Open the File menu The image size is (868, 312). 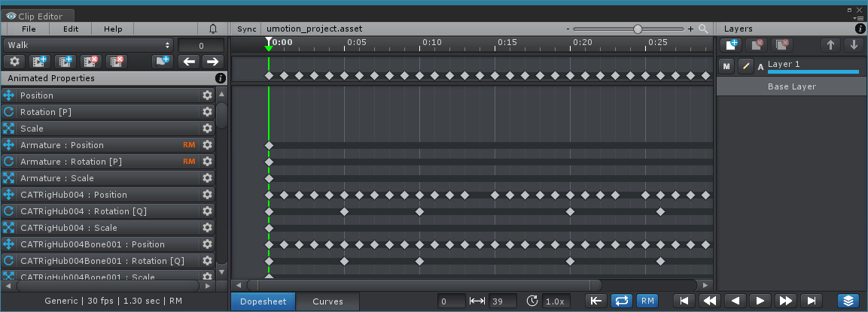click(x=29, y=29)
